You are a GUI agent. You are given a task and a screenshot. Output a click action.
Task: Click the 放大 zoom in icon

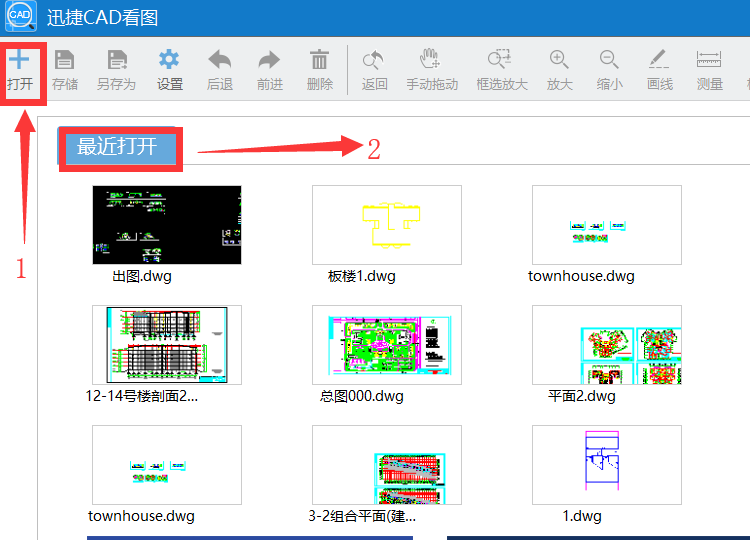(x=559, y=60)
